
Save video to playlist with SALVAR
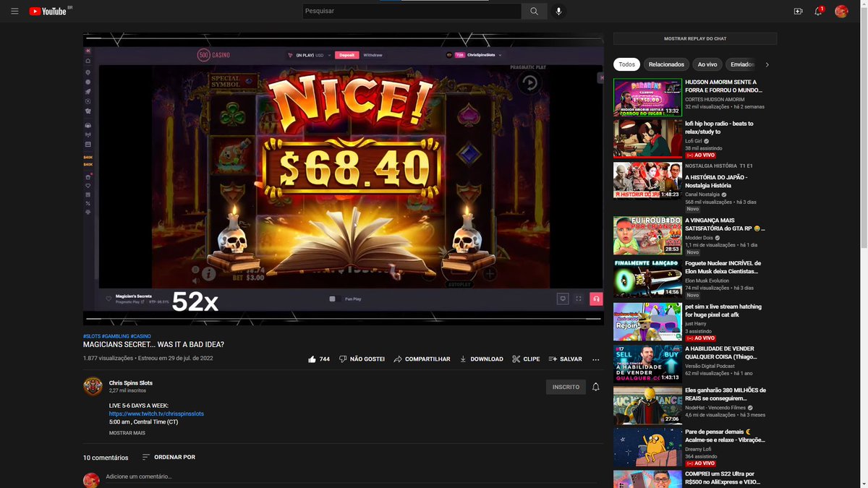pos(565,359)
